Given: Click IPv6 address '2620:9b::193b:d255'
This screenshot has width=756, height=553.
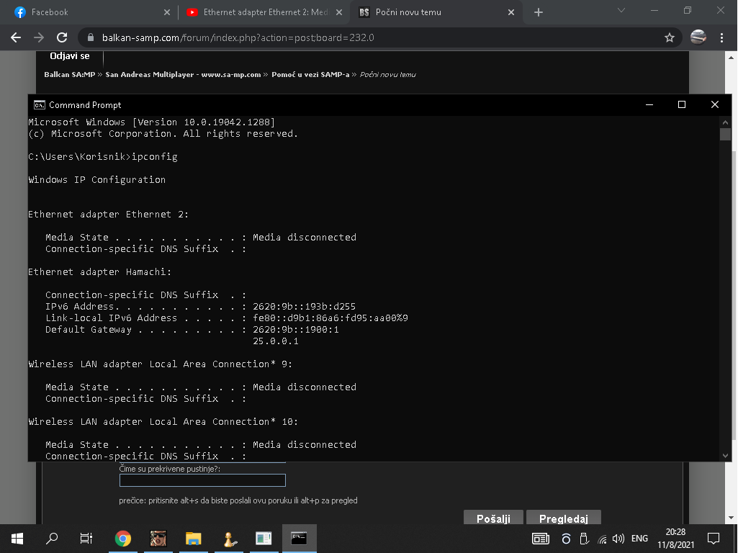Looking at the screenshot, I should [x=305, y=307].
